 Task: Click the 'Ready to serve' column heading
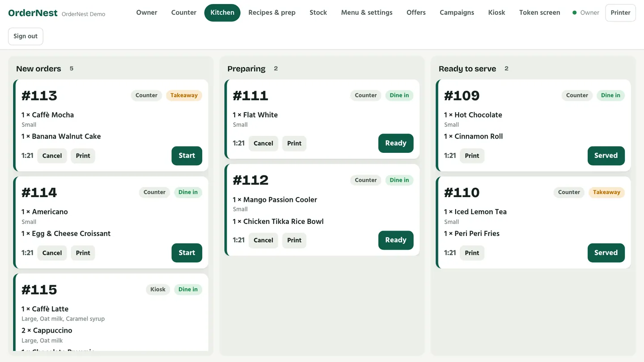[467, 68]
